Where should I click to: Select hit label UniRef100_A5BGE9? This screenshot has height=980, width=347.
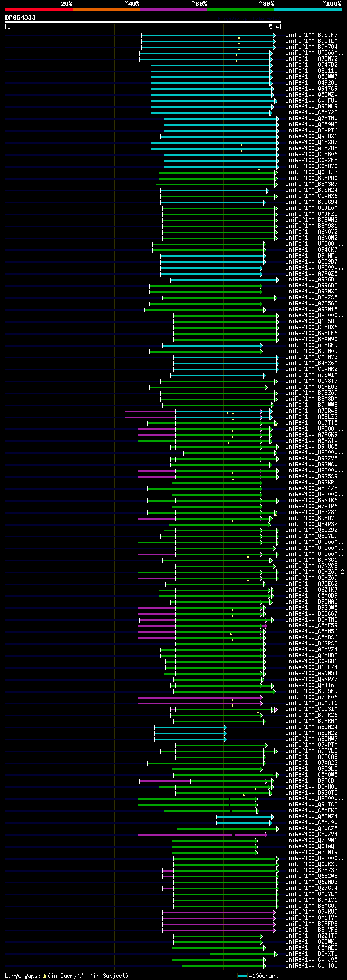311,345
